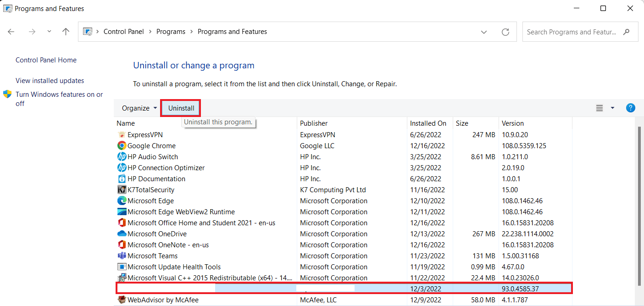This screenshot has height=306, width=644.
Task: Click the change view list icon
Action: pos(599,108)
